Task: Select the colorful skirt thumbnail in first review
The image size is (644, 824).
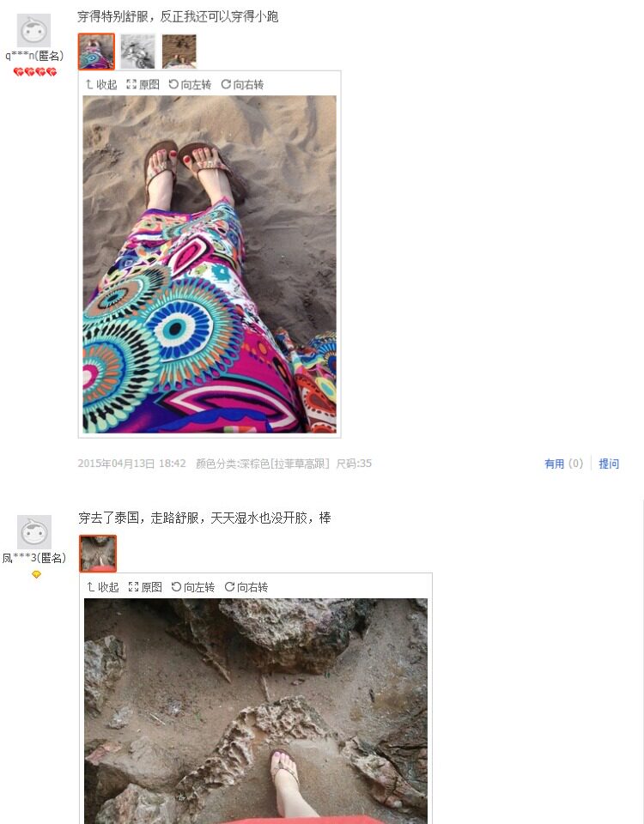Action: click(96, 51)
